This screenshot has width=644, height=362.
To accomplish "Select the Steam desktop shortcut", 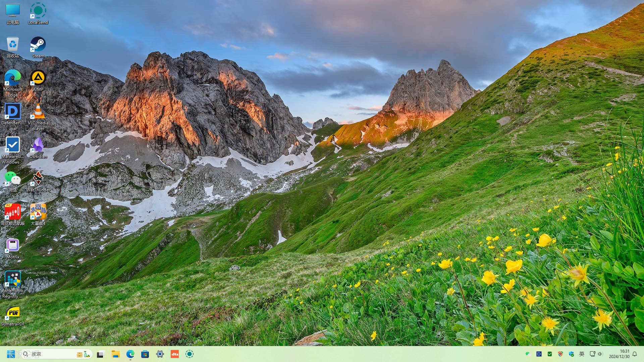I will click(x=38, y=47).
